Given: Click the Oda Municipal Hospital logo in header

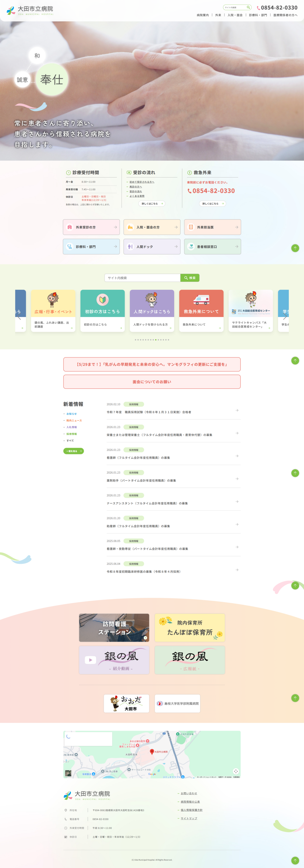Looking at the screenshot, I should [x=30, y=10].
